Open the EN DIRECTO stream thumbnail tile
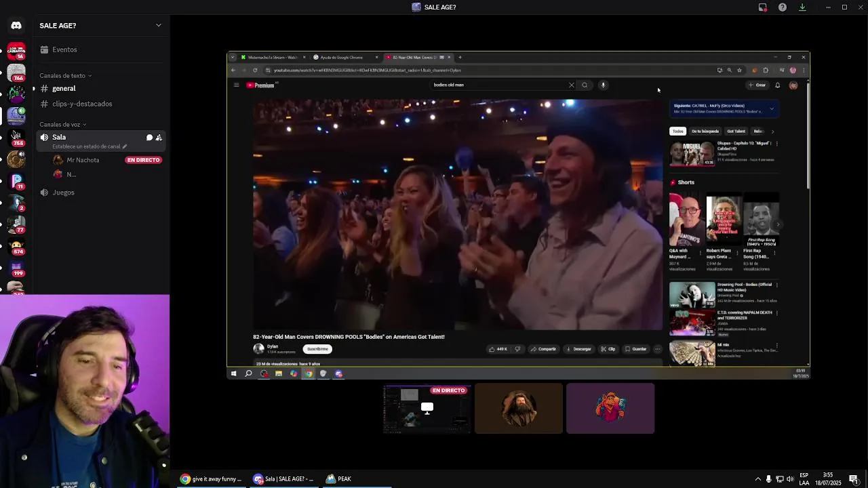 pyautogui.click(x=427, y=409)
